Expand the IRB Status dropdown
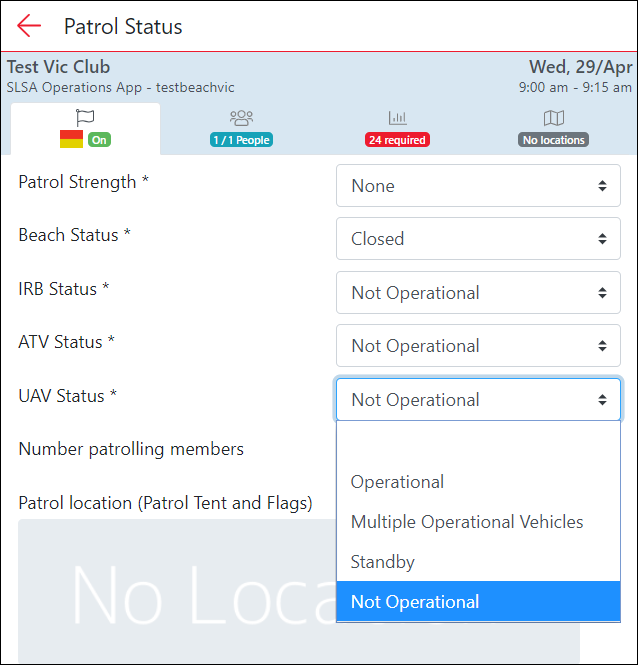Screen dimensions: 638x665 point(478,293)
